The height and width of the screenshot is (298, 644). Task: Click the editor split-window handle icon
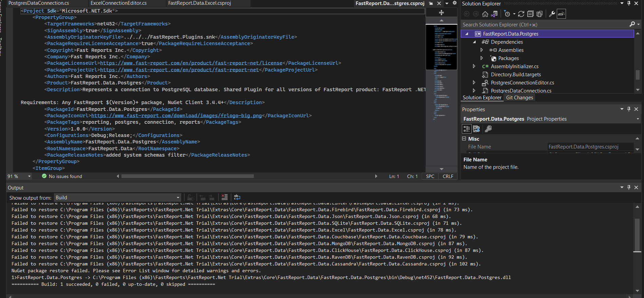pyautogui.click(x=441, y=13)
